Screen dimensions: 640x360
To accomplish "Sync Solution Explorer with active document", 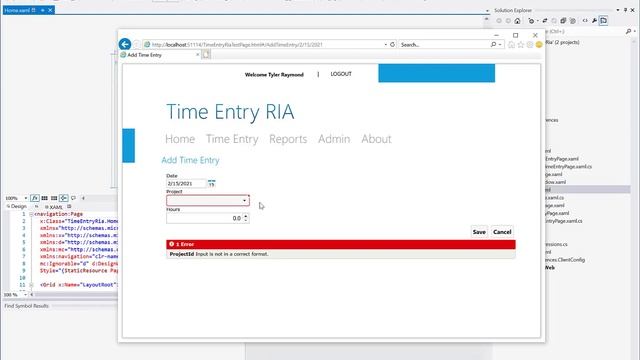I will [x=544, y=21].
